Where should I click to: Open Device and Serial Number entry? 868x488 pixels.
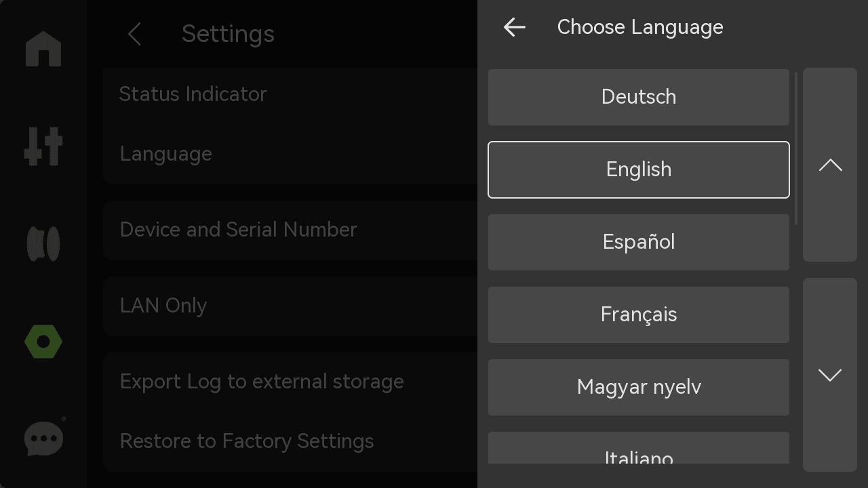(x=290, y=230)
